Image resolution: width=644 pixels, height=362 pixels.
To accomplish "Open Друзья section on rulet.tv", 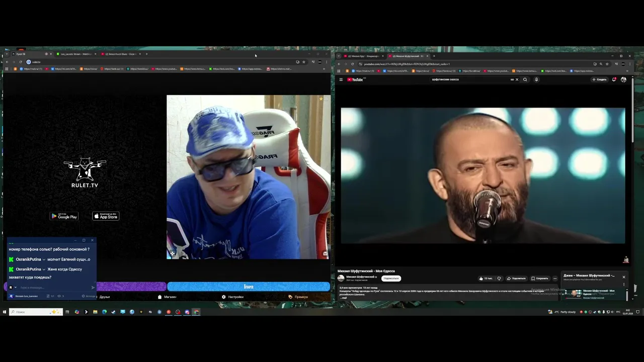I will (105, 297).
